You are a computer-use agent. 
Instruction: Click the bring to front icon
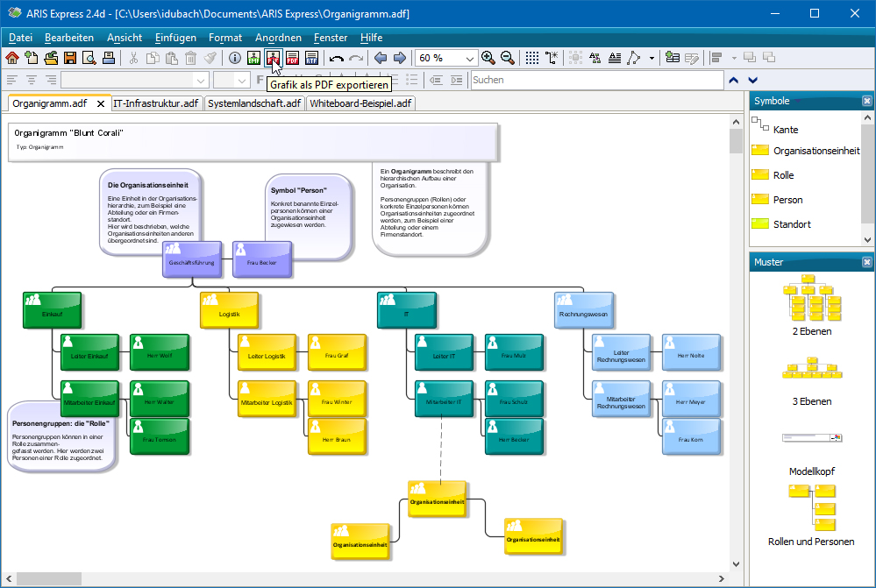click(x=750, y=58)
